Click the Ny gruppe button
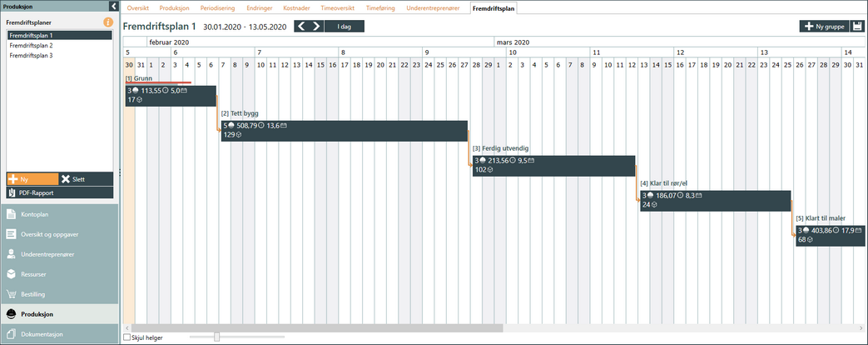Viewport: 868px width, 345px height. (822, 27)
